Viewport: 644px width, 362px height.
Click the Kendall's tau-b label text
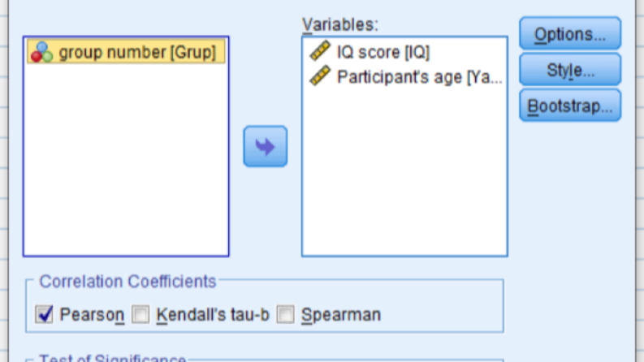click(x=213, y=315)
